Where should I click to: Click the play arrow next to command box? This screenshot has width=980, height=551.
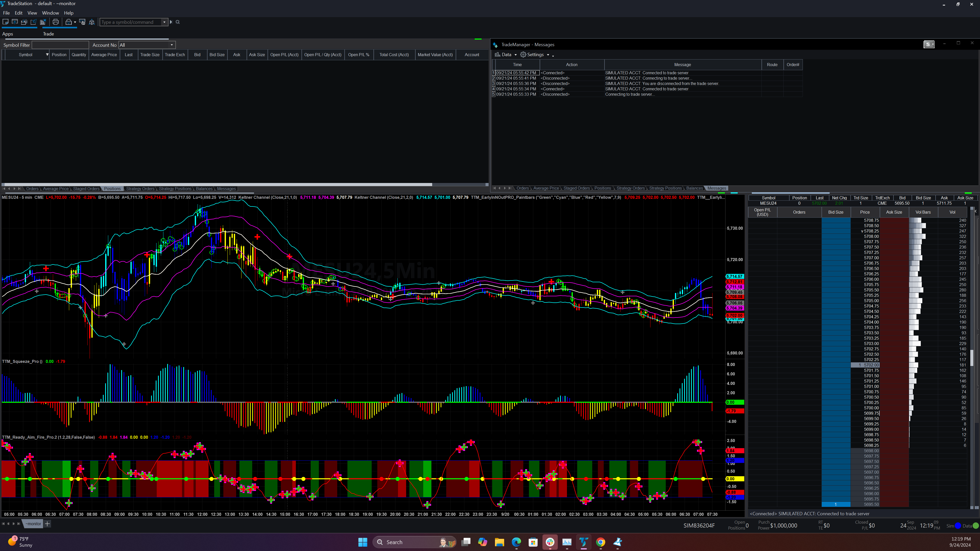click(x=171, y=22)
